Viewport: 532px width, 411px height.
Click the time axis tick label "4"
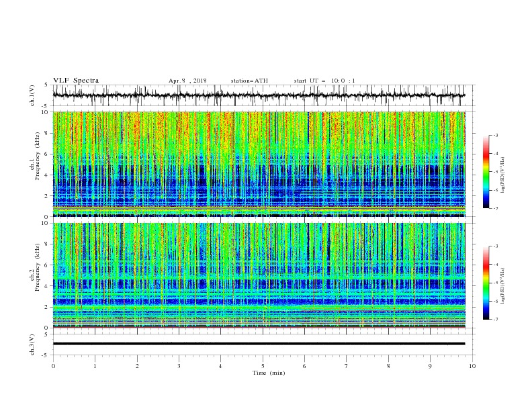tap(220, 366)
